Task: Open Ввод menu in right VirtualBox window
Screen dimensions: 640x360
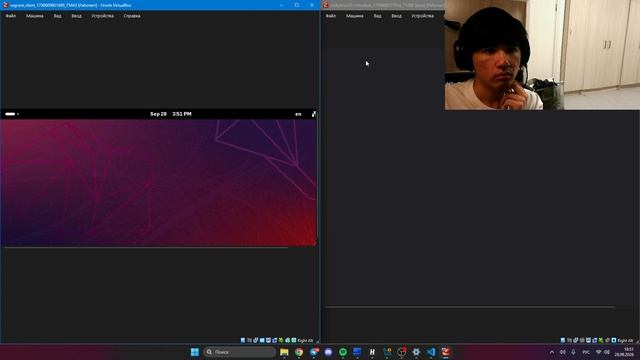Action: (x=396, y=16)
